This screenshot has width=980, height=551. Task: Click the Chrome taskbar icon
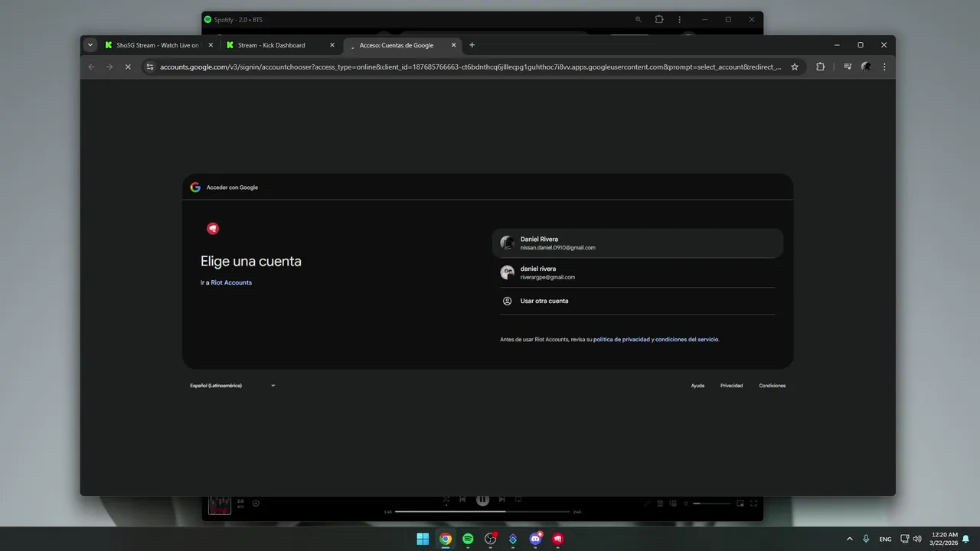click(x=446, y=539)
